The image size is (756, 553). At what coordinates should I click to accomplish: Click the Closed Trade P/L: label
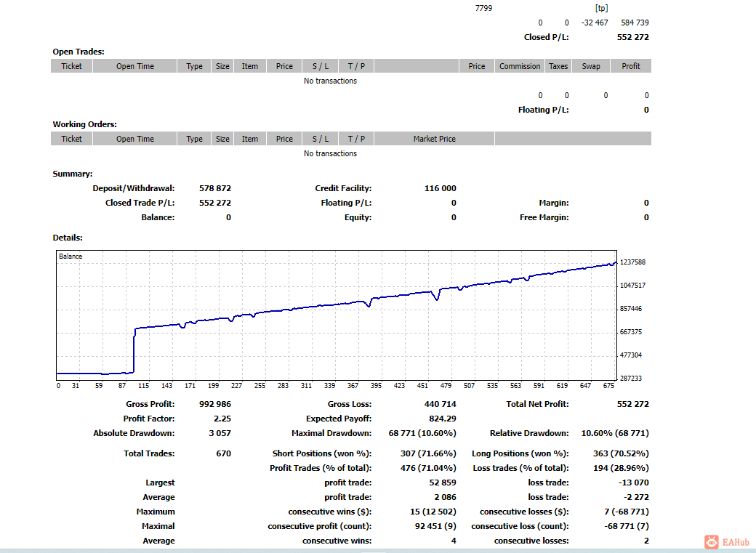coord(140,203)
